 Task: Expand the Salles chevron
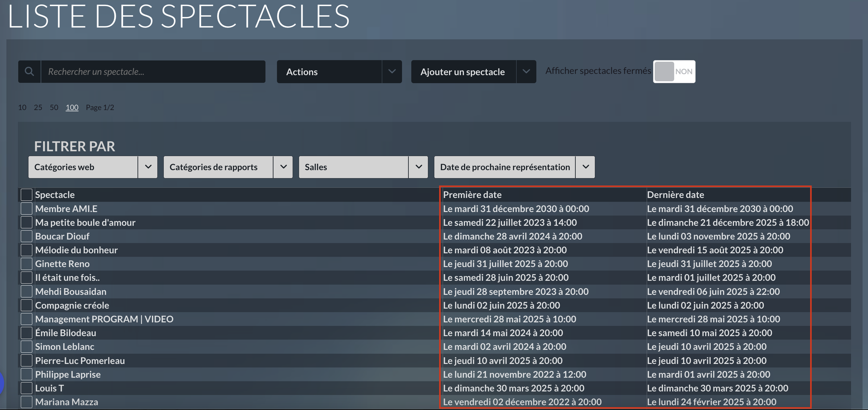[x=419, y=167]
